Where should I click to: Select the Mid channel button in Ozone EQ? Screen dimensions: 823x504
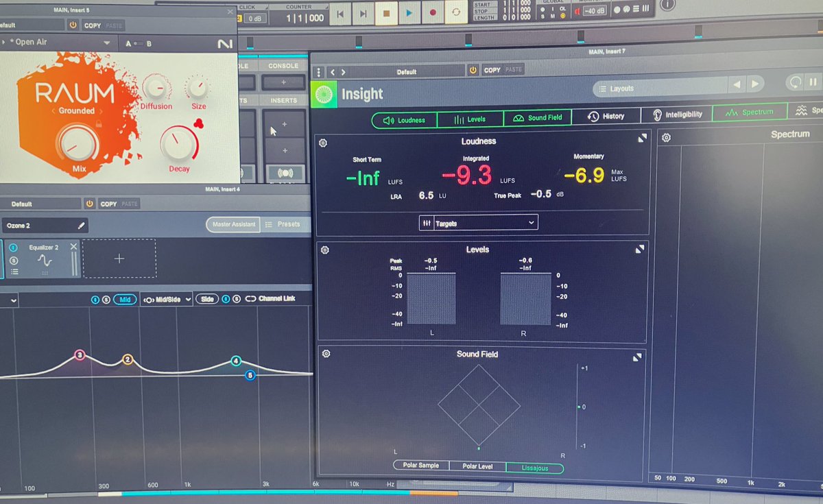(126, 300)
